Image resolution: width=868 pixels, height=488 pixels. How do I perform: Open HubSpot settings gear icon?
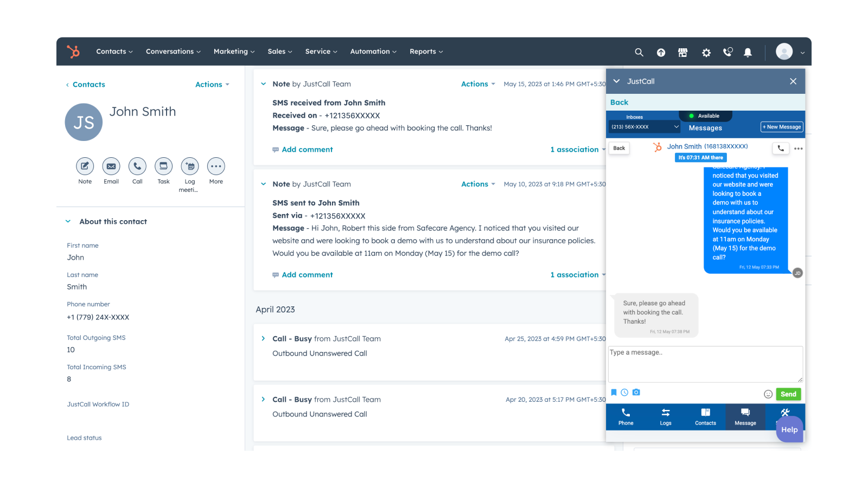point(706,52)
